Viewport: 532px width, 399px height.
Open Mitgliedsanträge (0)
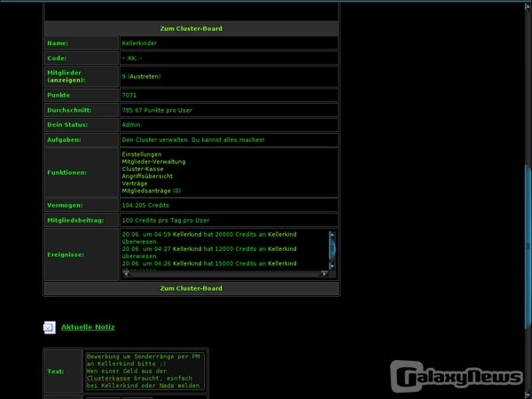tap(152, 191)
